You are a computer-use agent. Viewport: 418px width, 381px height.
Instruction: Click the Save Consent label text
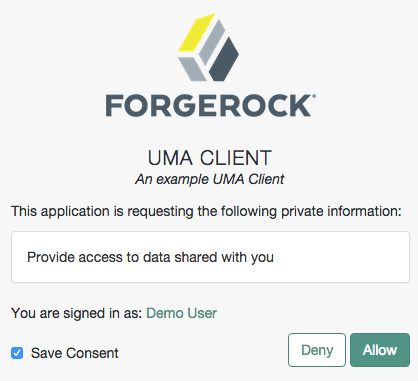75,353
